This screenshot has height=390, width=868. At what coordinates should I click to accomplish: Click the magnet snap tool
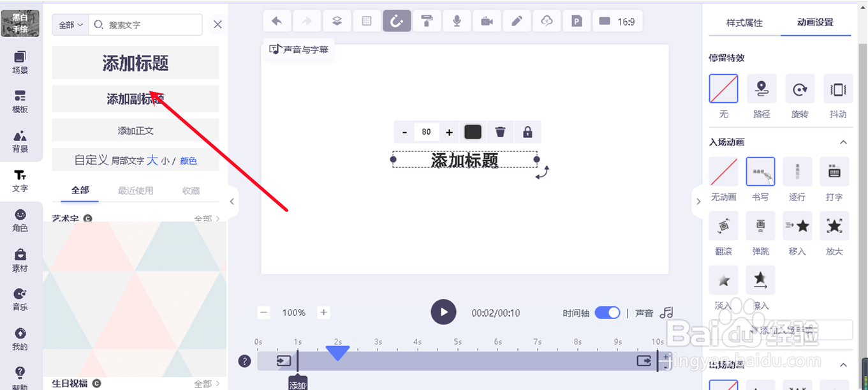tap(397, 20)
